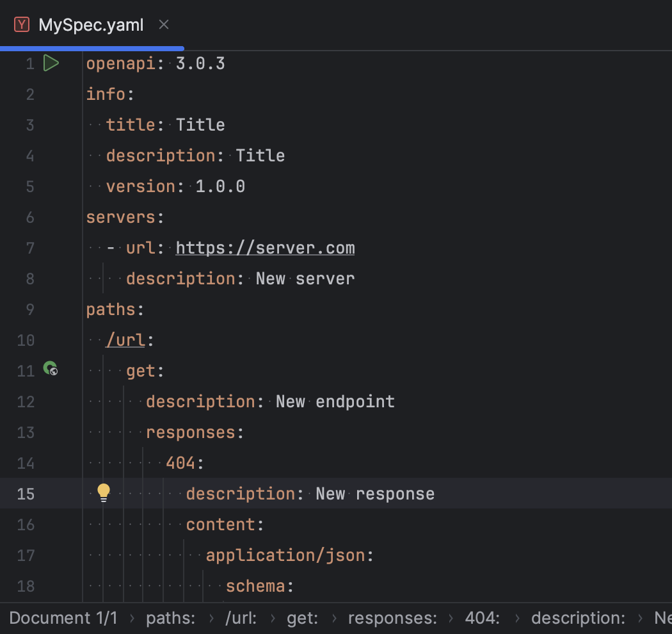Close the MySpec.yaml tab
This screenshot has width=672, height=634.
pos(163,24)
